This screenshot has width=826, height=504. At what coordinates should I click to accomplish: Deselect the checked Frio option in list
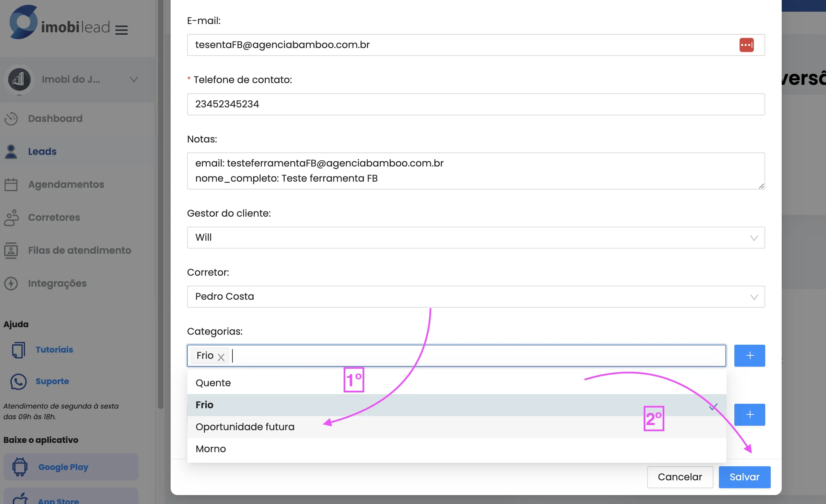[457, 405]
